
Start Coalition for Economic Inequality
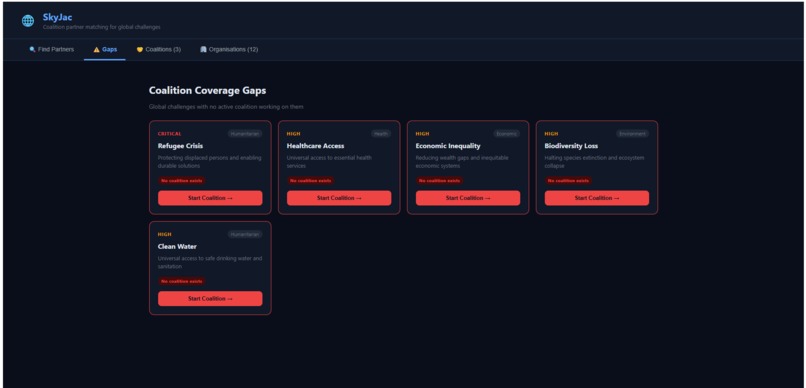pos(468,198)
